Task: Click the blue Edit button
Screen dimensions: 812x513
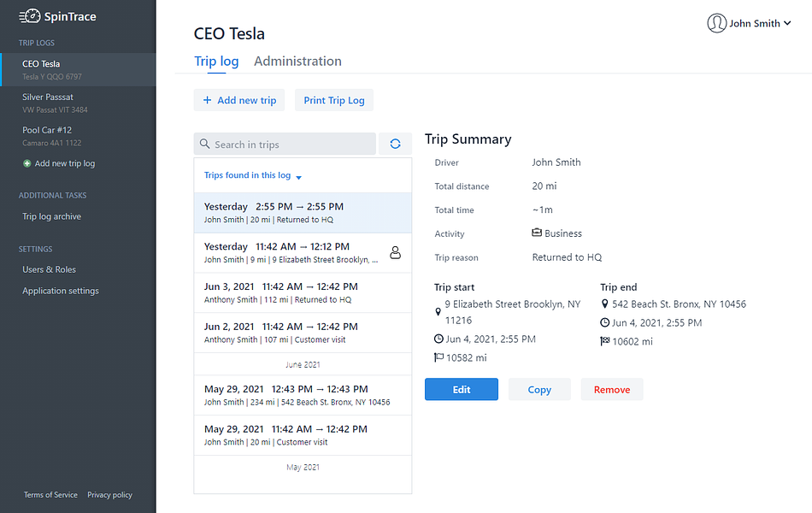Action: coord(462,389)
